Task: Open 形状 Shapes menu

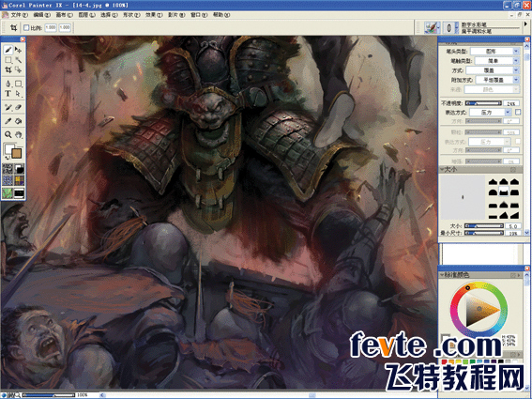Action: pyautogui.click(x=131, y=15)
